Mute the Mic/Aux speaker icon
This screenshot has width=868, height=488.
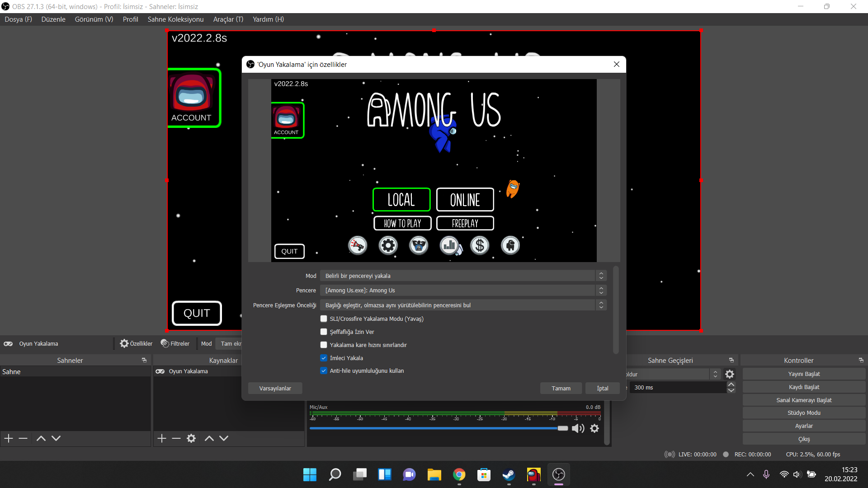(578, 428)
